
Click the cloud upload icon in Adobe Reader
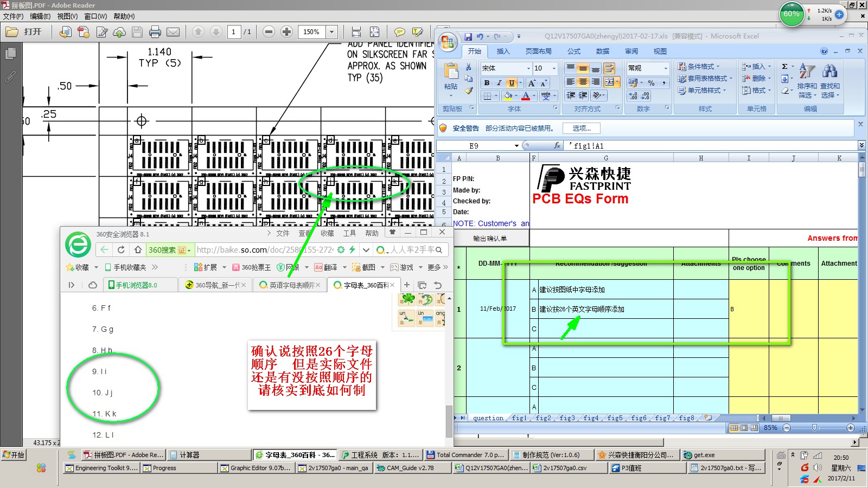coord(119,32)
